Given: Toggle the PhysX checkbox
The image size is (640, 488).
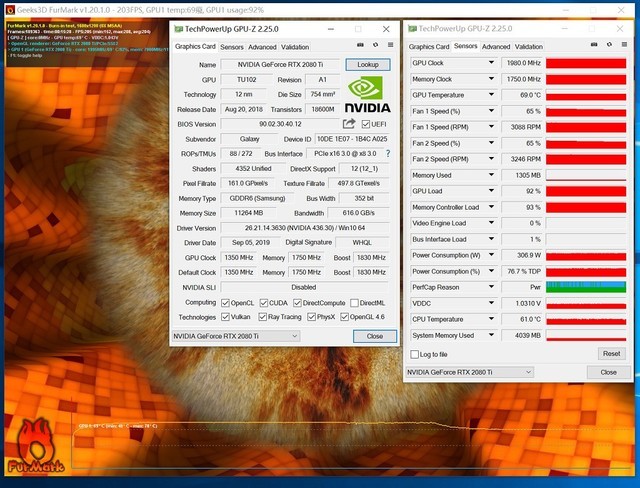Looking at the screenshot, I should click(x=311, y=317).
